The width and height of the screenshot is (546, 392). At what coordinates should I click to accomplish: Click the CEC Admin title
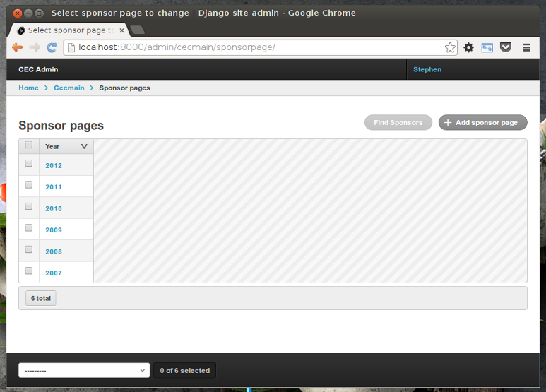click(x=38, y=70)
